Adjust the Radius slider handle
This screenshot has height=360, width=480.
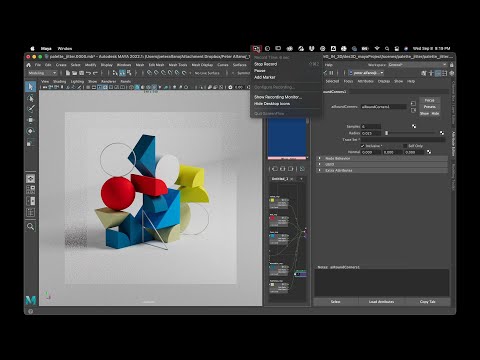click(x=386, y=133)
